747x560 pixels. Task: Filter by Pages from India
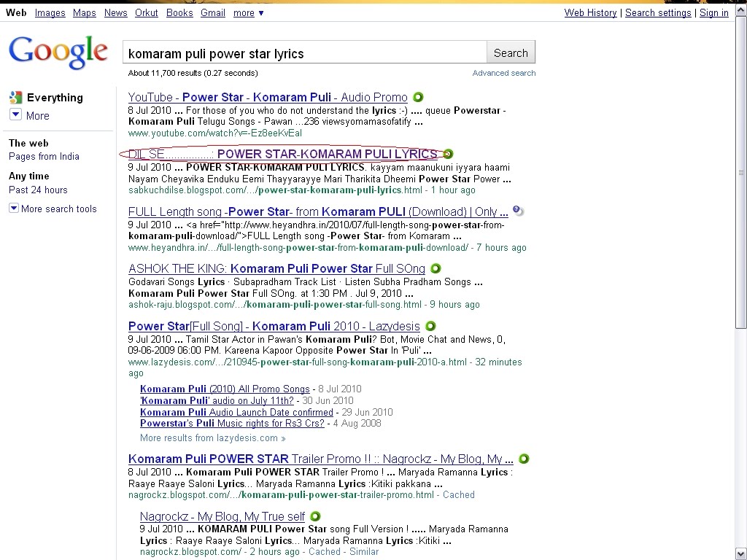(44, 156)
